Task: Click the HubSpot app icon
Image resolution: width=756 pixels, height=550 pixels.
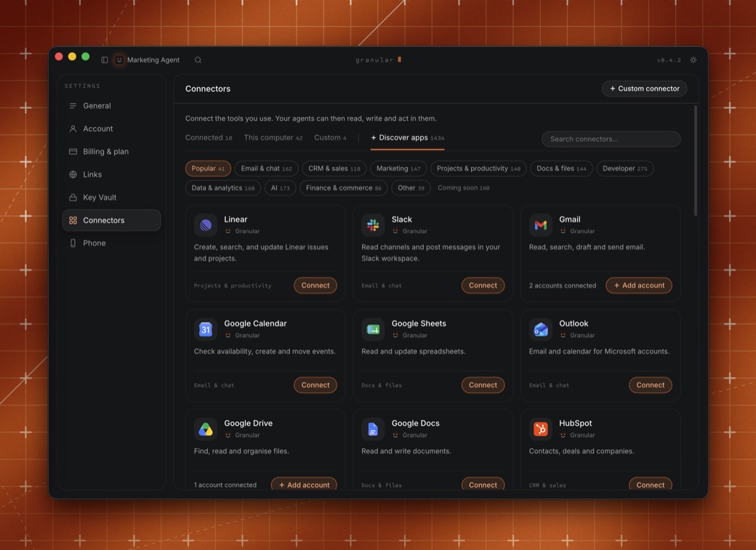Action: (x=541, y=429)
